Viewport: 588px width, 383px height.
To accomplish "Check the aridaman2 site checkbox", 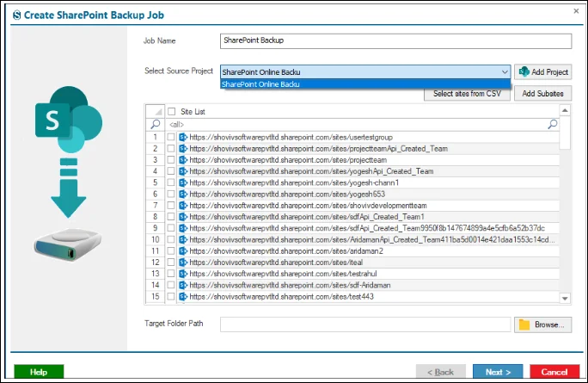I will pos(171,250).
